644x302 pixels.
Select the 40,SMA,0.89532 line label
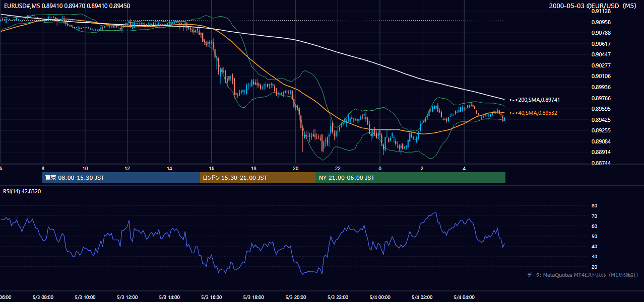click(533, 113)
